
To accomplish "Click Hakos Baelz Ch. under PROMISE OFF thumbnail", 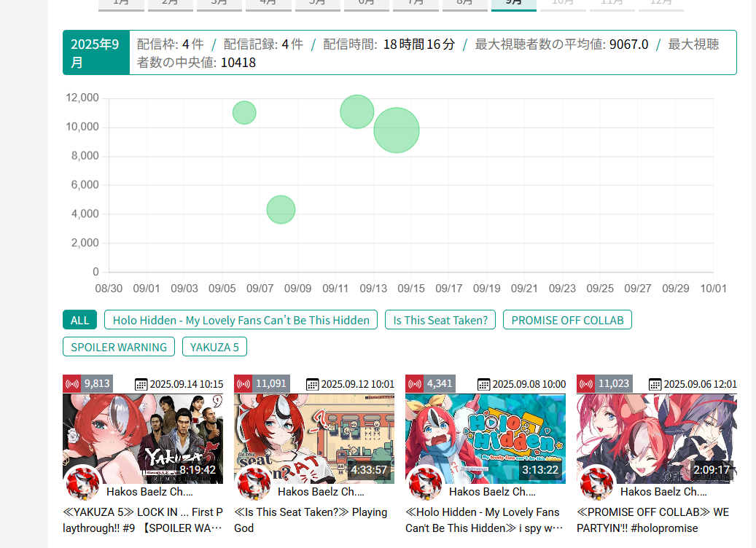I will (663, 492).
